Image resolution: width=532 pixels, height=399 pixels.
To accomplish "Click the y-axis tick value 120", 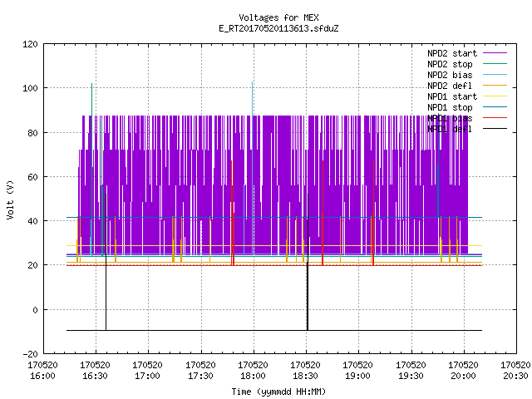I will click(30, 44).
